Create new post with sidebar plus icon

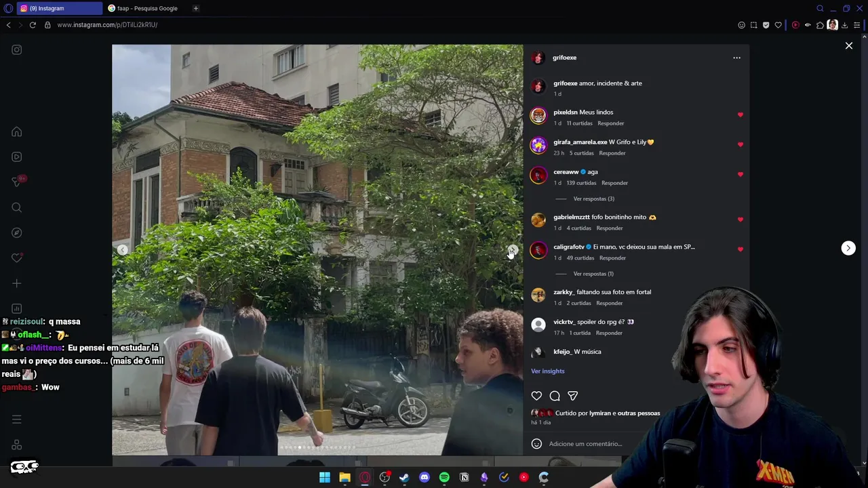tap(17, 283)
